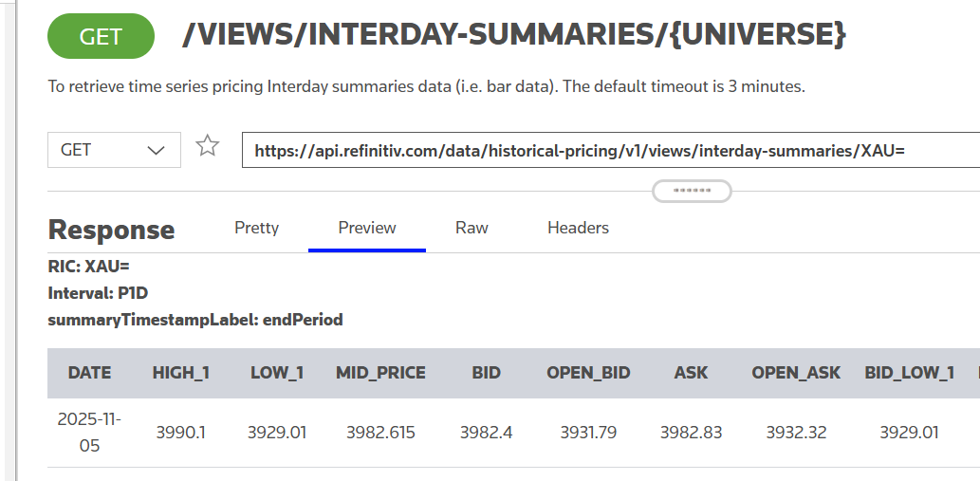Select the 2025-11-05 date cell
The width and height of the screenshot is (980, 481).
(89, 432)
